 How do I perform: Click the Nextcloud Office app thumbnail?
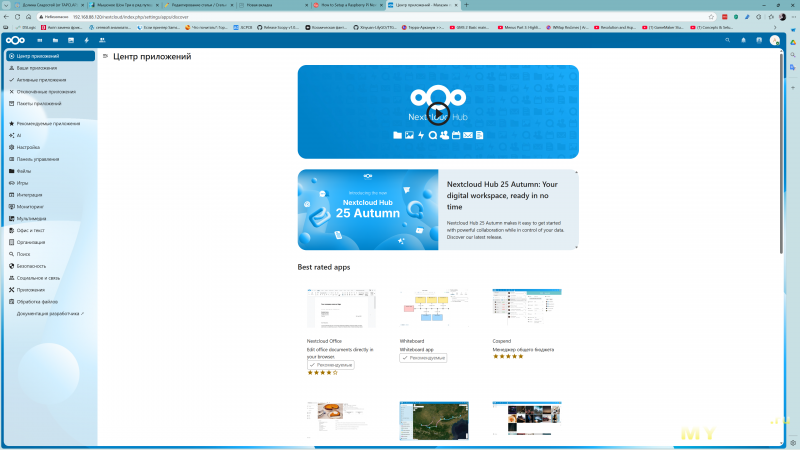pos(340,308)
